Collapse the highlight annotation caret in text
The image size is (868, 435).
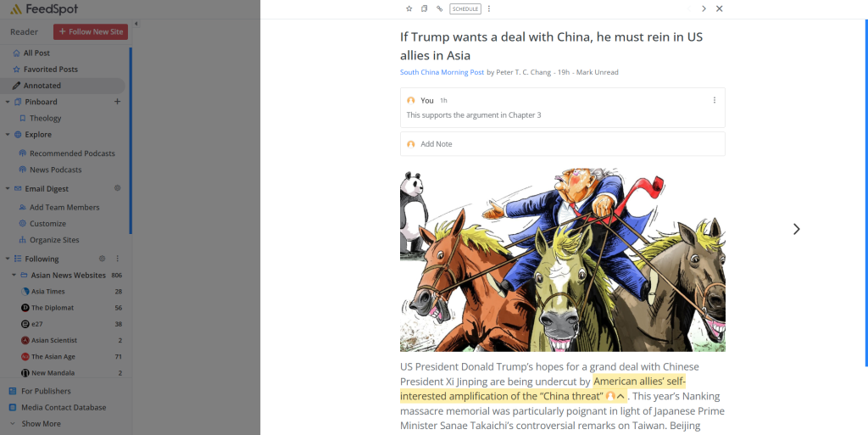pos(620,396)
